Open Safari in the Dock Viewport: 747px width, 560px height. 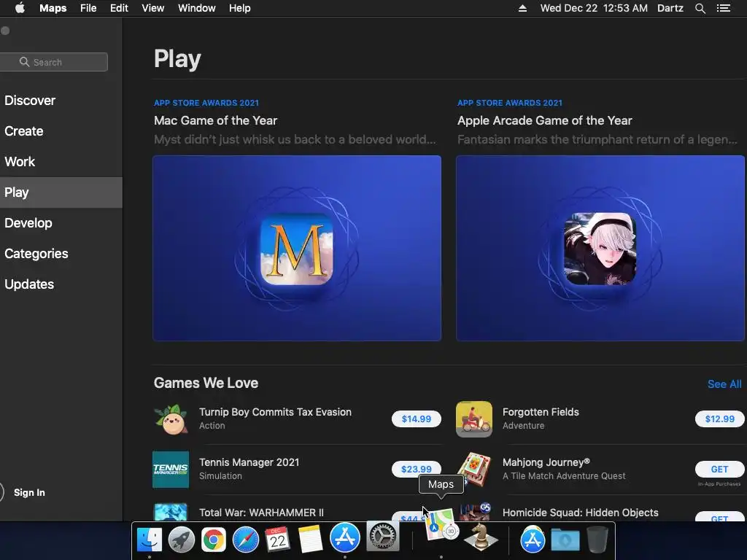pos(245,540)
